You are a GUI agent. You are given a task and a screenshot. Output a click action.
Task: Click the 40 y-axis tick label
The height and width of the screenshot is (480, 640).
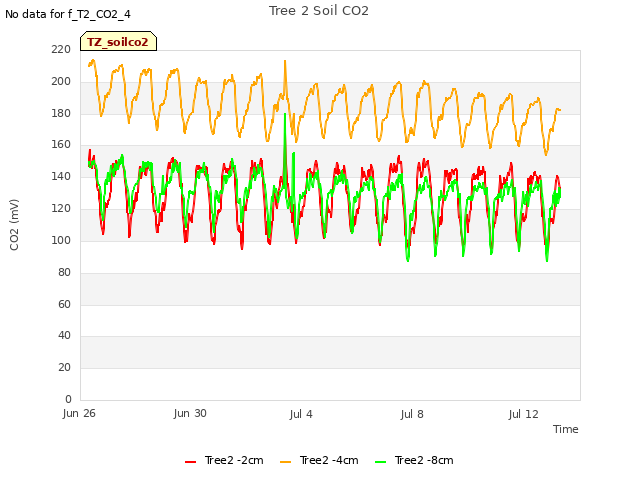pyautogui.click(x=64, y=335)
